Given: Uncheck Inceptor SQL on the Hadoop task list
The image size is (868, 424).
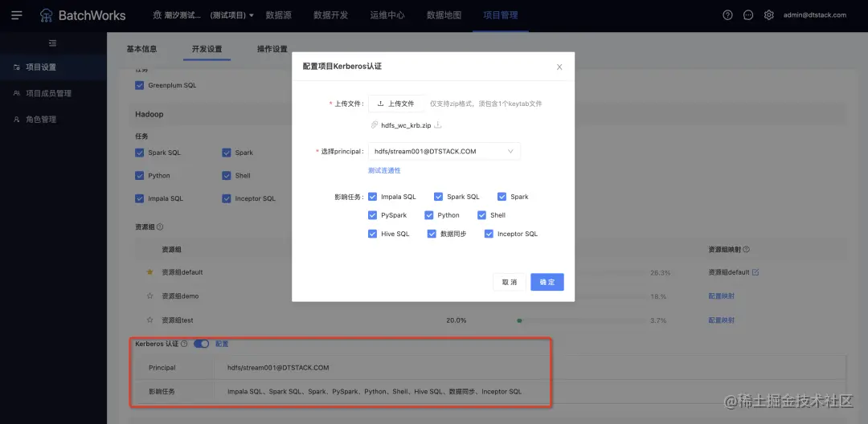Looking at the screenshot, I should (227, 198).
